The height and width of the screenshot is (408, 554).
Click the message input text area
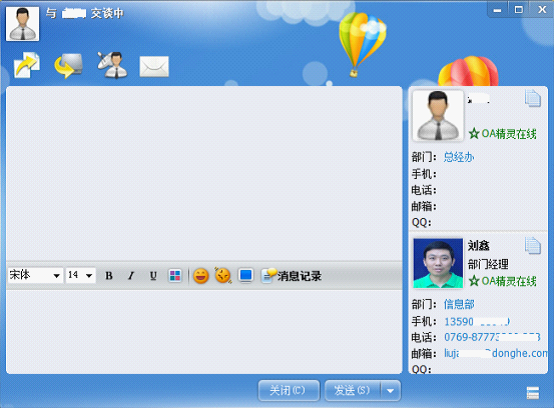[204, 331]
